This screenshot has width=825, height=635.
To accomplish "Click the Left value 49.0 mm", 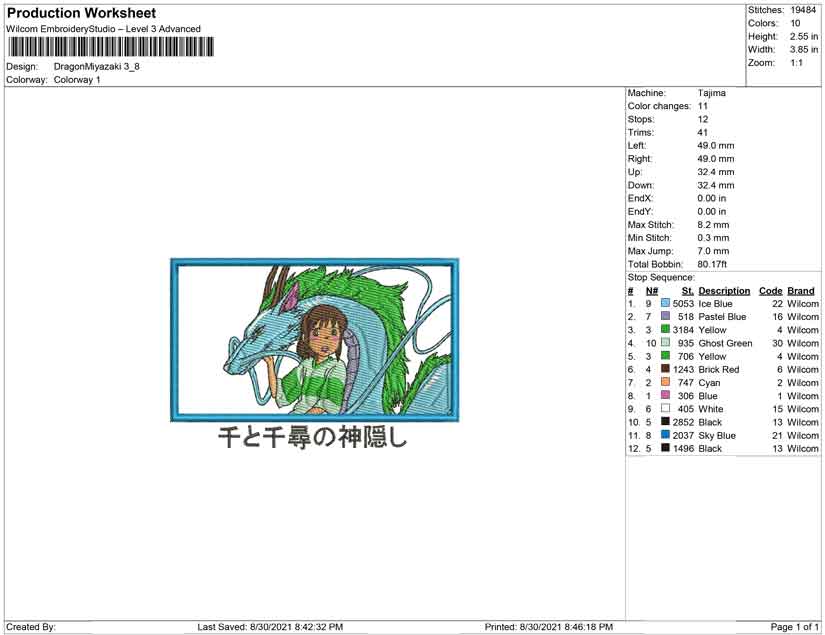I will [716, 146].
